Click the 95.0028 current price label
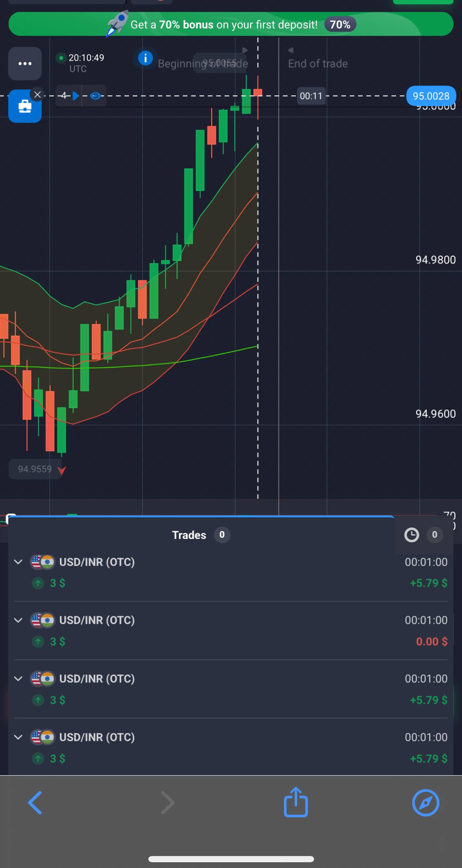 pyautogui.click(x=431, y=96)
